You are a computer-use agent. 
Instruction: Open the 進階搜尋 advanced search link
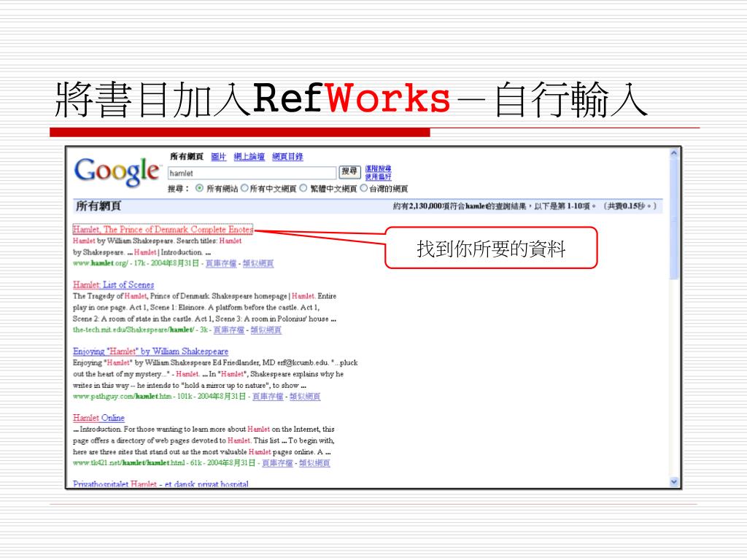pos(379,168)
